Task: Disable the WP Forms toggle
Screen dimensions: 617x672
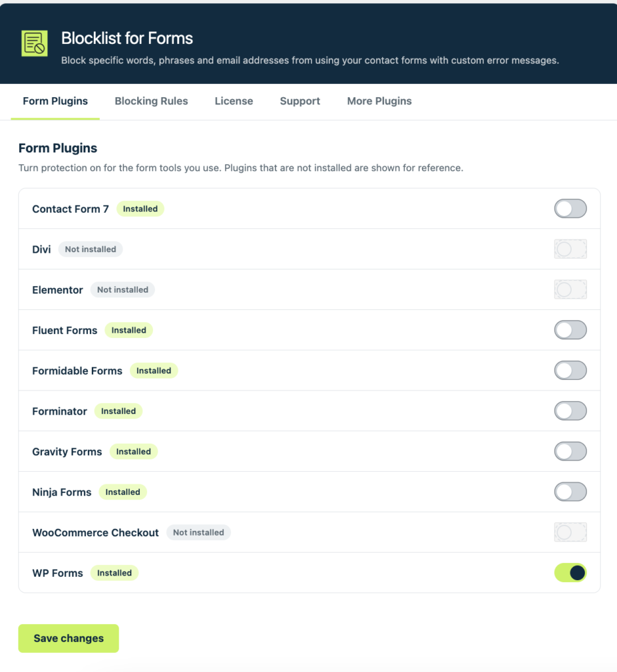Action: [570, 572]
